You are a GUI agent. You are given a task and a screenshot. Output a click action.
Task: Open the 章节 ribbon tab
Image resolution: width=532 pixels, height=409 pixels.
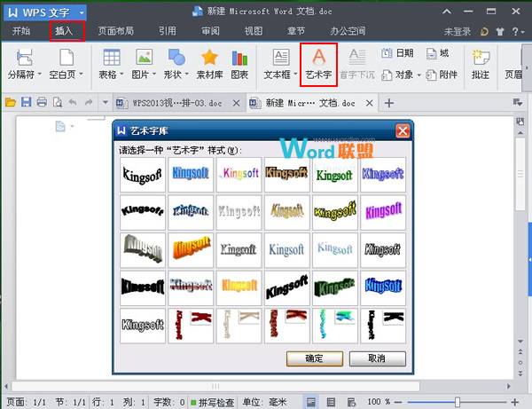click(296, 31)
